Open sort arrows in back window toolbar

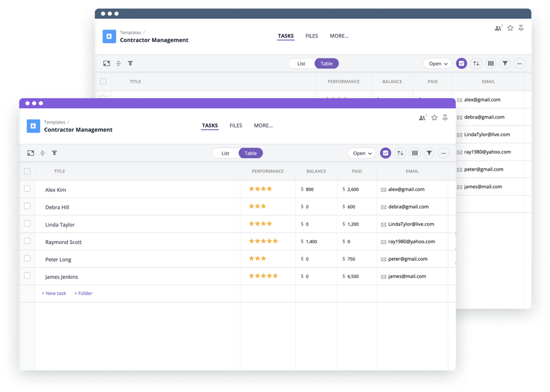coord(476,63)
